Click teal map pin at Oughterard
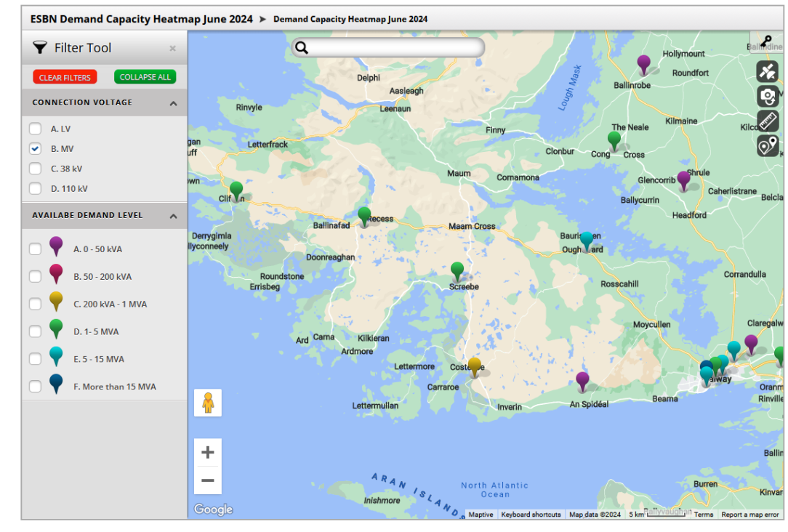 (x=587, y=241)
